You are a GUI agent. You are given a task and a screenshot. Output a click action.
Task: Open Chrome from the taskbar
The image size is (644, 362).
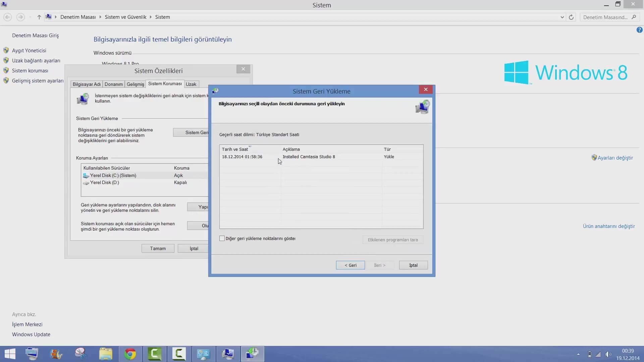pyautogui.click(x=130, y=354)
